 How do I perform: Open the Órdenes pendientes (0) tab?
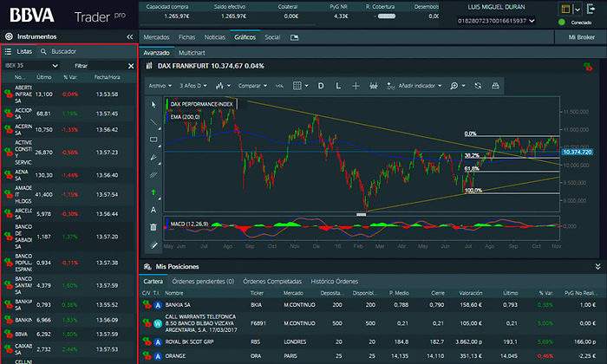tap(203, 282)
